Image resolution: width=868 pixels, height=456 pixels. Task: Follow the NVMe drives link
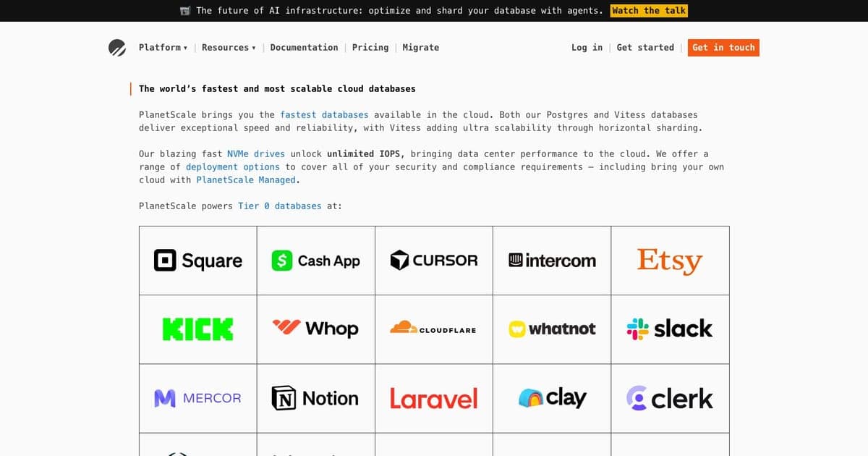coord(256,154)
